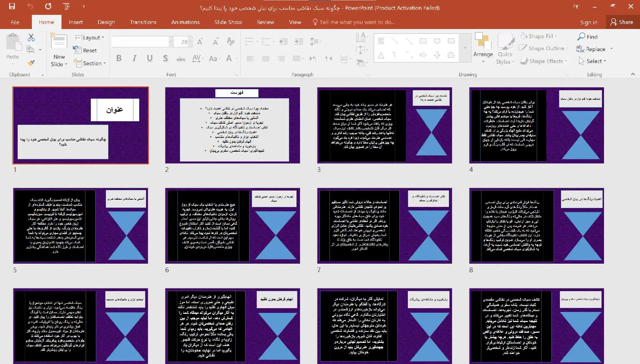Click the Save icon in quick access toolbar

[x=12, y=6]
